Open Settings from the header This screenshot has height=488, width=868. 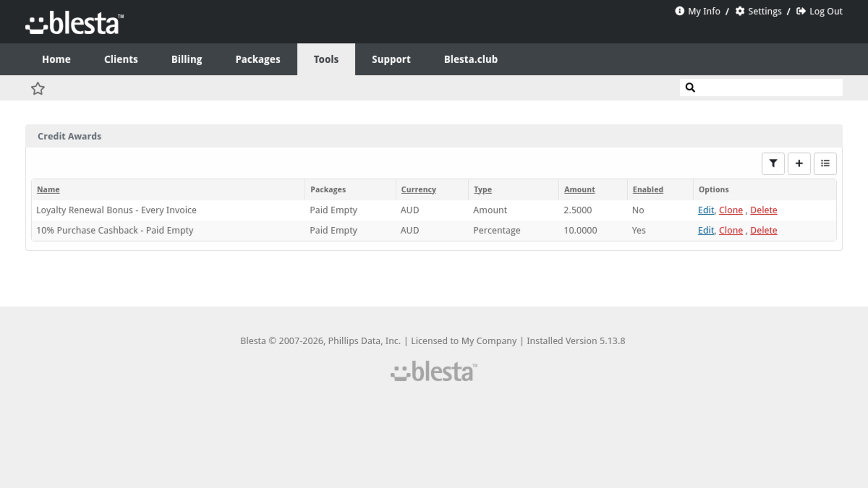[759, 11]
